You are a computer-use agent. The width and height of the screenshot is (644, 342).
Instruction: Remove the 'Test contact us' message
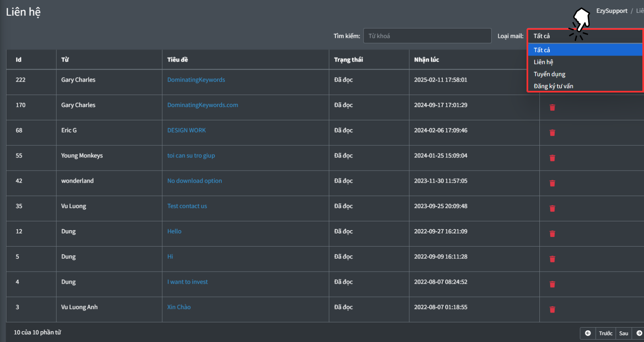(552, 208)
